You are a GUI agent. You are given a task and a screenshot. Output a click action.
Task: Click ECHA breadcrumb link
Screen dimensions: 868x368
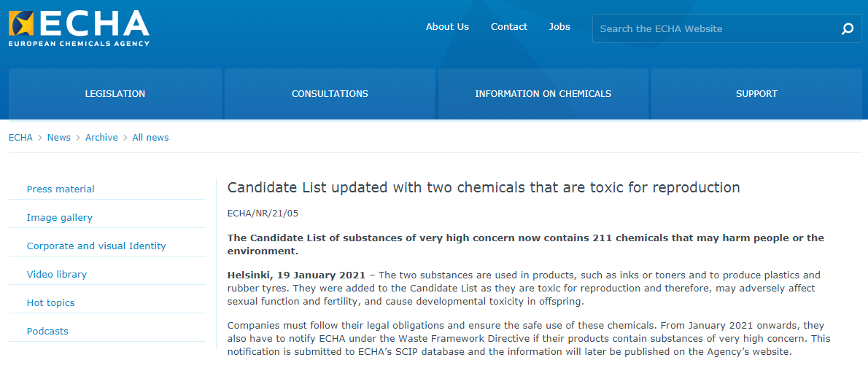click(x=20, y=138)
